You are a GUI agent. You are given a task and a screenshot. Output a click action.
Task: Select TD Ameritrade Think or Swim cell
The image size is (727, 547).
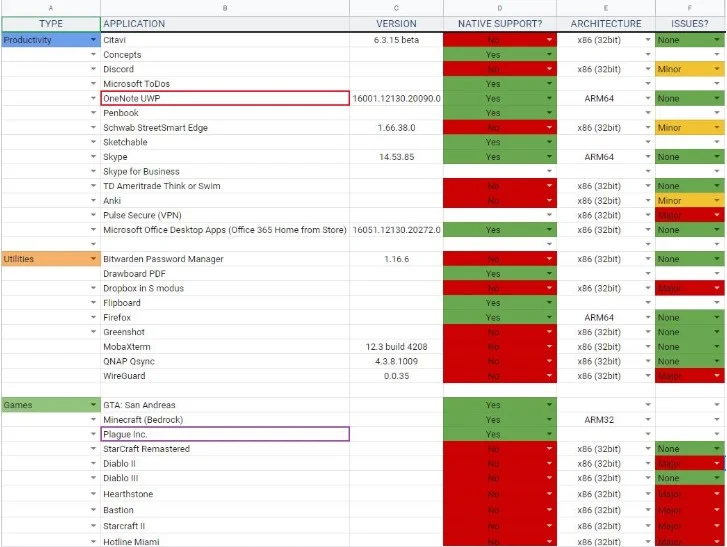coord(225,186)
